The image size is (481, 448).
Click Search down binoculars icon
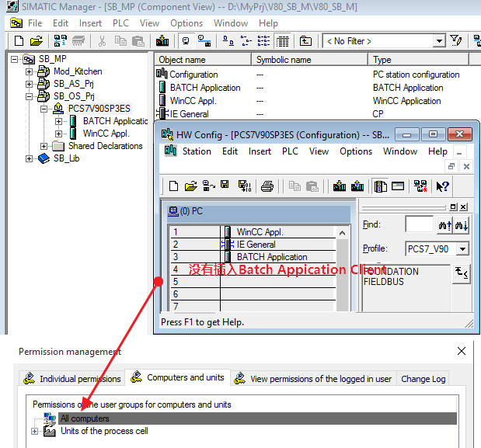pos(461,225)
